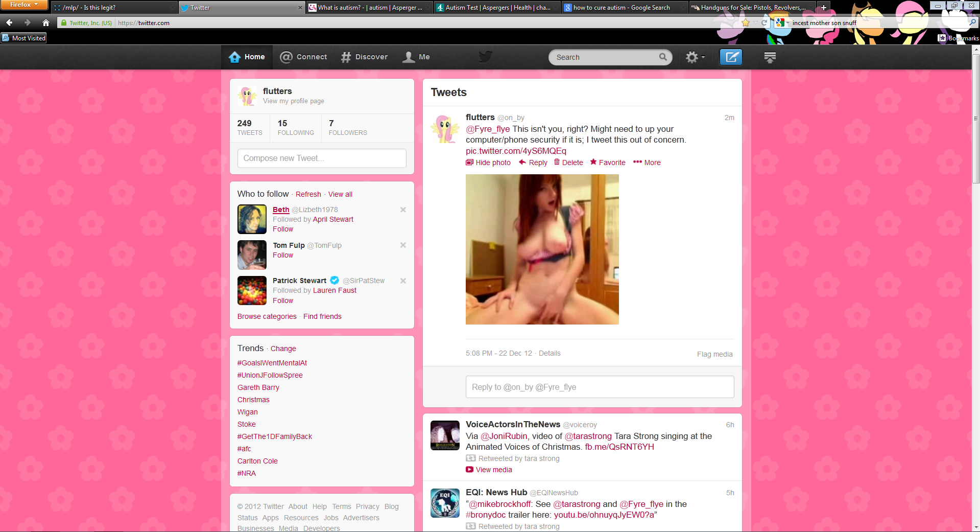This screenshot has width=980, height=532.
Task: Click the browser home icon
Action: [x=46, y=22]
